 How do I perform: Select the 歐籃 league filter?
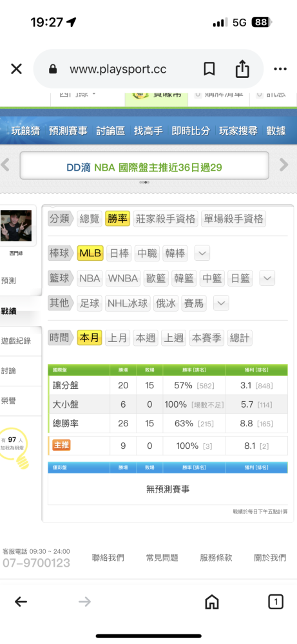[x=156, y=278]
